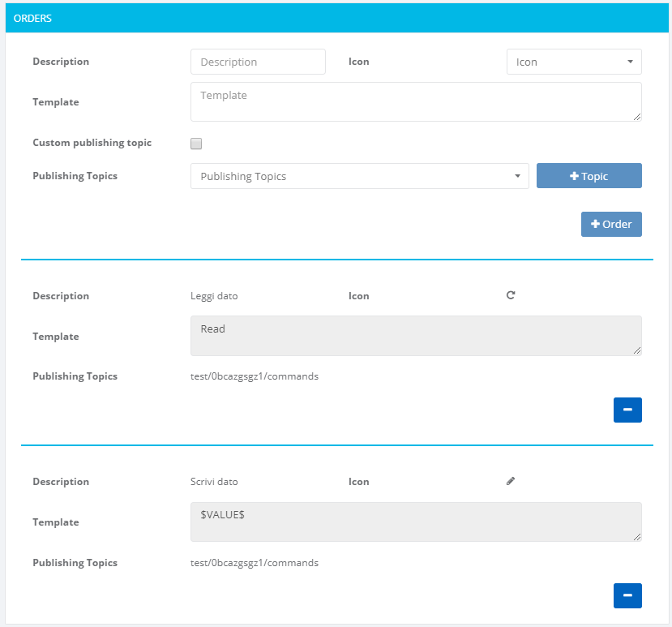Open the Publishing Topics combo box
The height and width of the screenshot is (627, 672).
click(359, 175)
